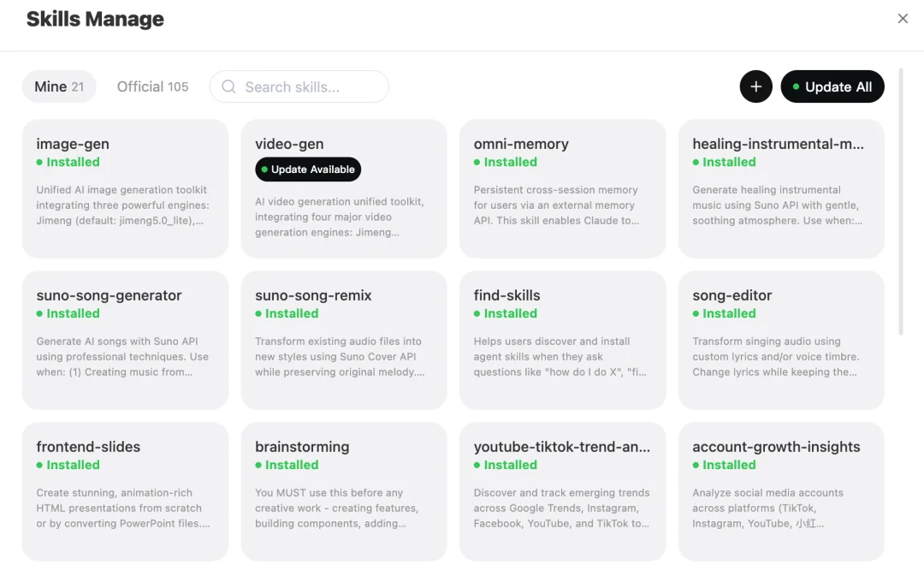Select the suno-song-generator skill card

pos(125,341)
